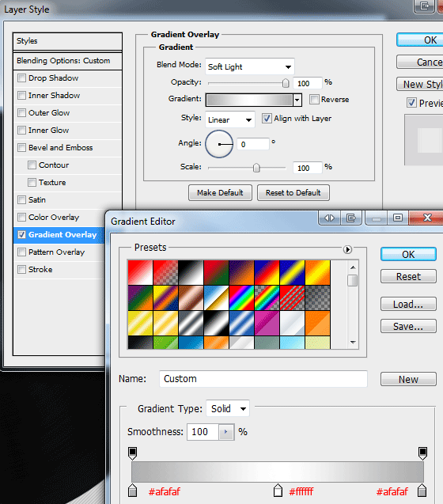The image size is (443, 504).
Task: Open the Gradient Type Solid dropdown
Action: click(228, 408)
